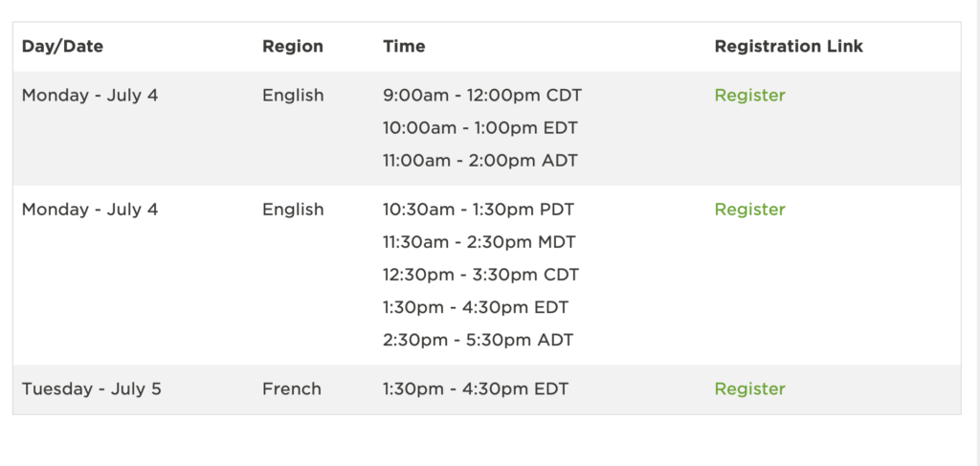Screen dimensions: 980x466
Task: Click English region in the second row
Action: point(293,210)
